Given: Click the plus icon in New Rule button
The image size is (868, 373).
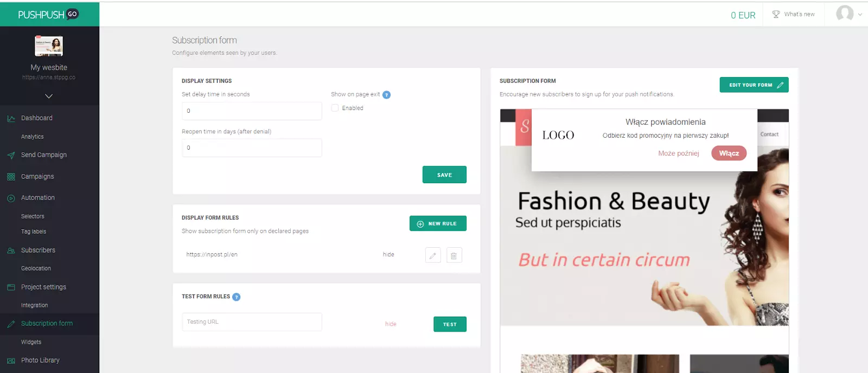Looking at the screenshot, I should (x=420, y=224).
